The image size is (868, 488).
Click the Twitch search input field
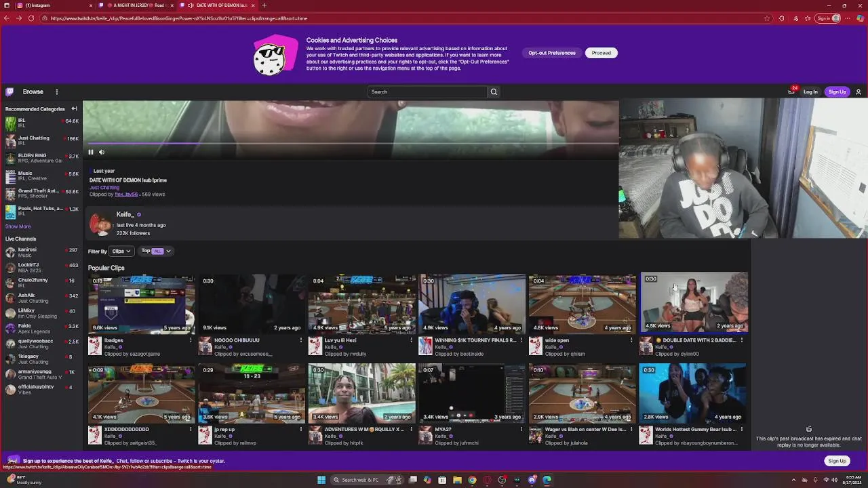click(427, 91)
